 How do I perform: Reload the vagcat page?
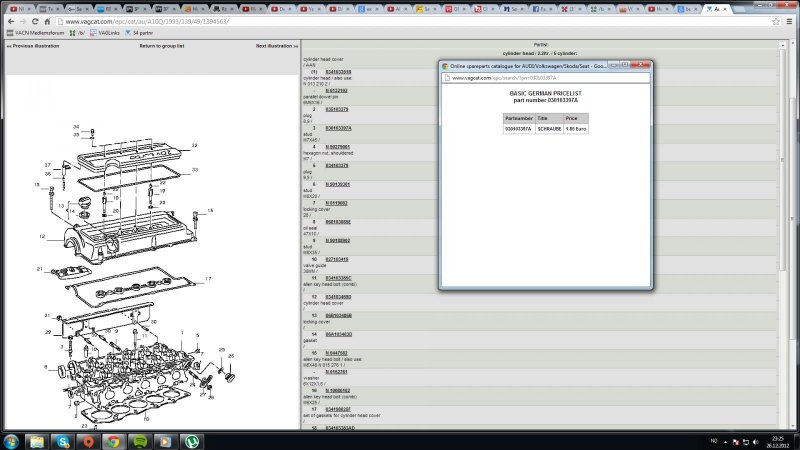(36, 20)
